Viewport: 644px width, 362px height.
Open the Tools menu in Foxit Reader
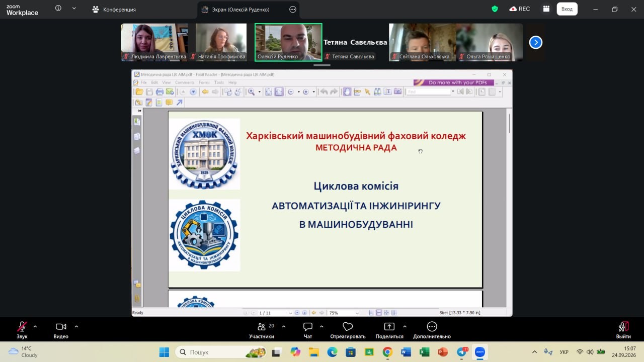pos(219,82)
